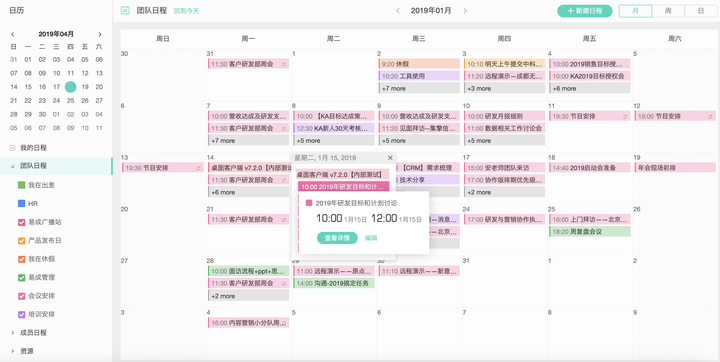The height and width of the screenshot is (362, 720).
Task: Click the 新建日程 button
Action: (x=585, y=11)
